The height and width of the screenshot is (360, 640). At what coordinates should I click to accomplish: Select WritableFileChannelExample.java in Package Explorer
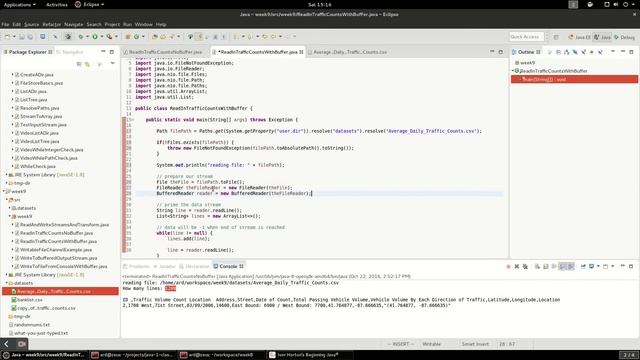[56, 250]
